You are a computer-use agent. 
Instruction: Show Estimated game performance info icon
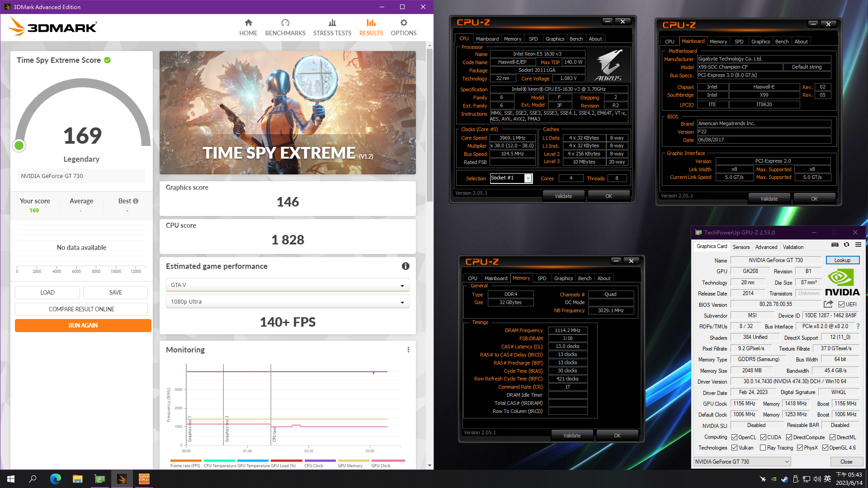(x=406, y=266)
